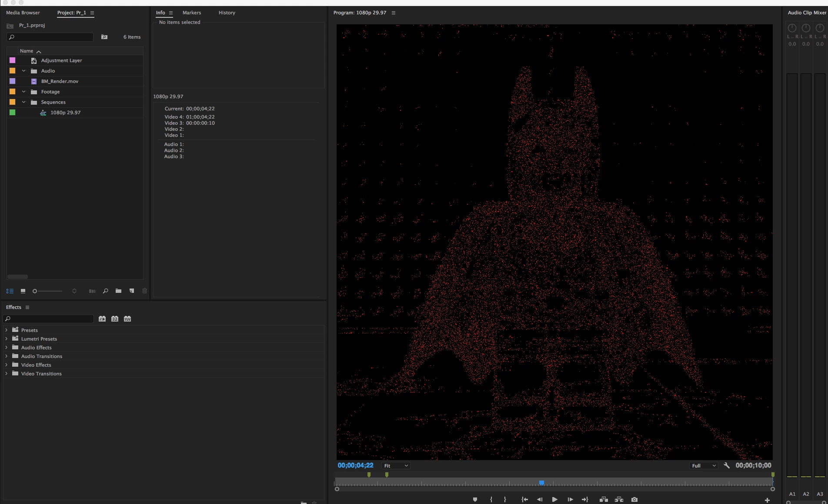Step back one frame
Image resolution: width=828 pixels, height=504 pixels.
click(540, 500)
